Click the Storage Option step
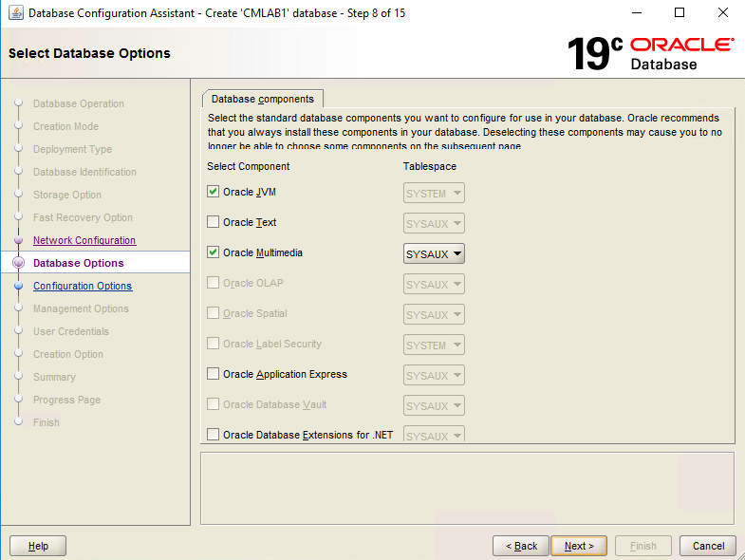745x560 pixels. coord(67,195)
